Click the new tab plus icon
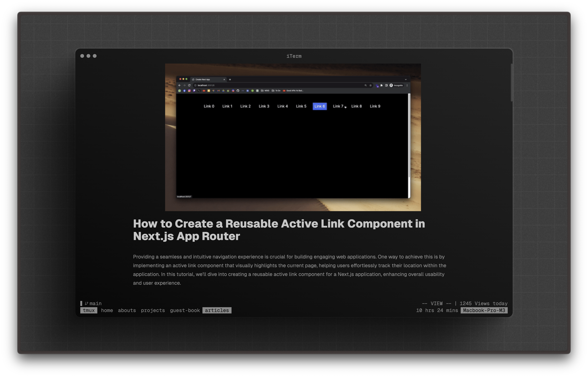 coord(230,79)
